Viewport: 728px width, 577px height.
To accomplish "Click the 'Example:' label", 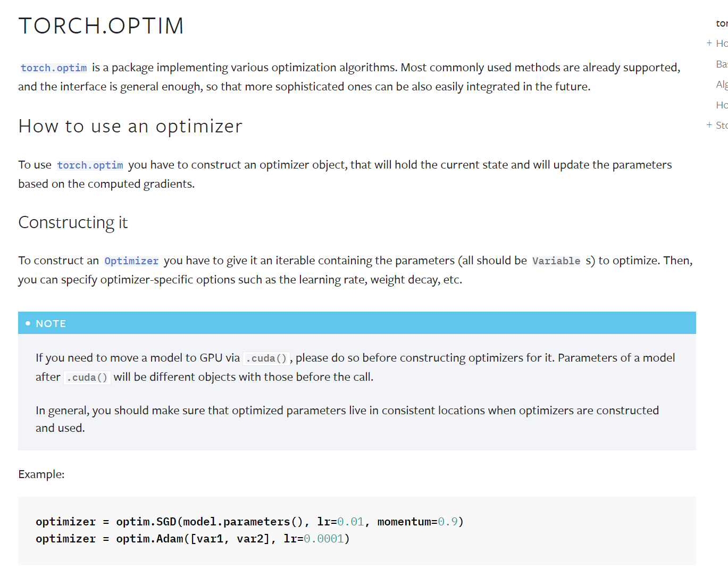I will (x=41, y=474).
